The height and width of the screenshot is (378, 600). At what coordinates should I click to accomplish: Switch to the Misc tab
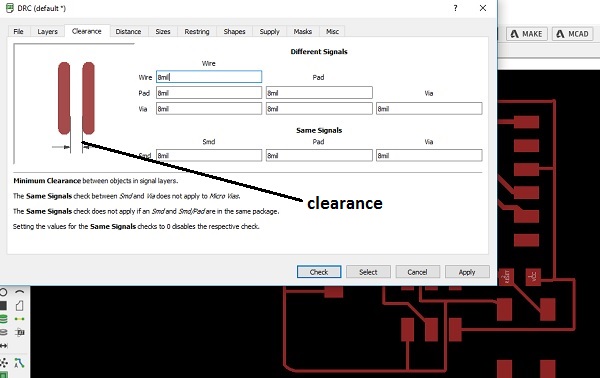point(333,31)
